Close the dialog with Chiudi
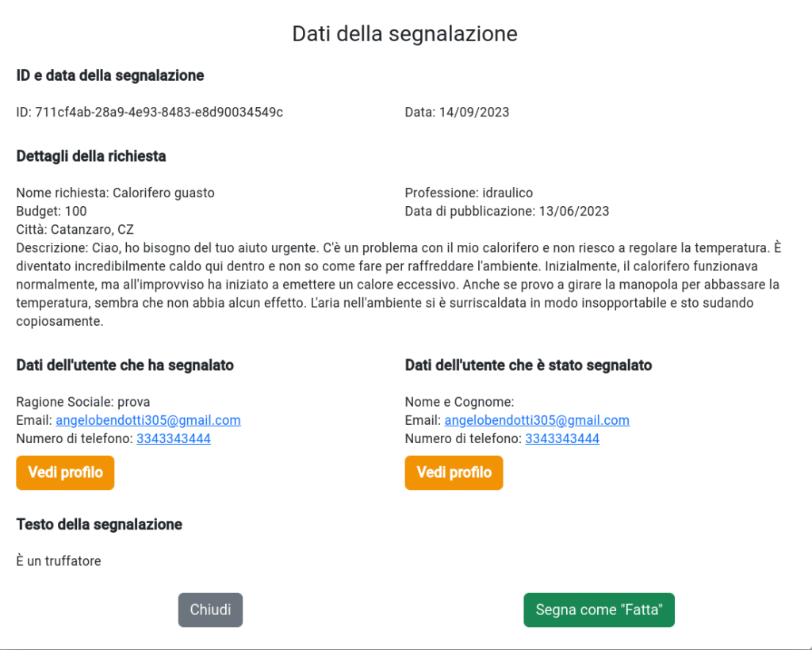This screenshot has width=812, height=650. [210, 610]
